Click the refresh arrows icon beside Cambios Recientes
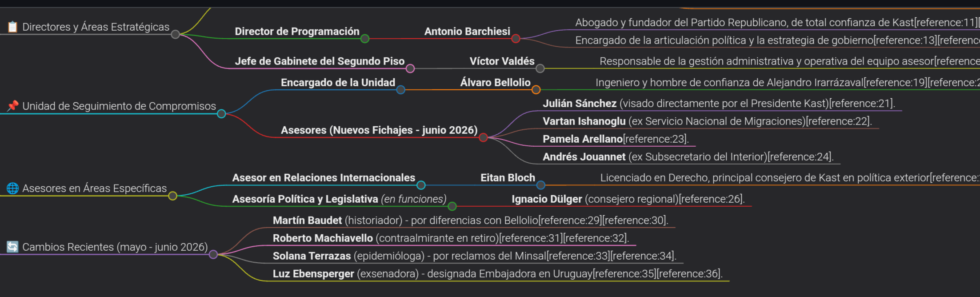 (x=12, y=247)
